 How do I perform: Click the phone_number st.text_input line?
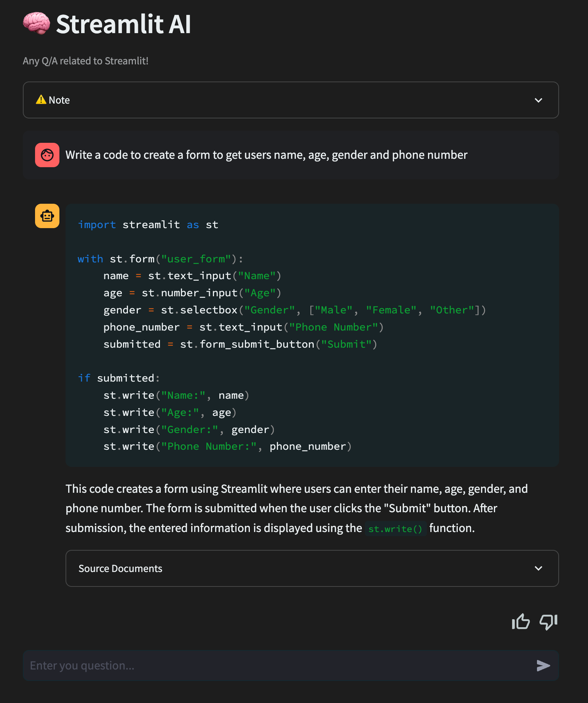click(243, 327)
